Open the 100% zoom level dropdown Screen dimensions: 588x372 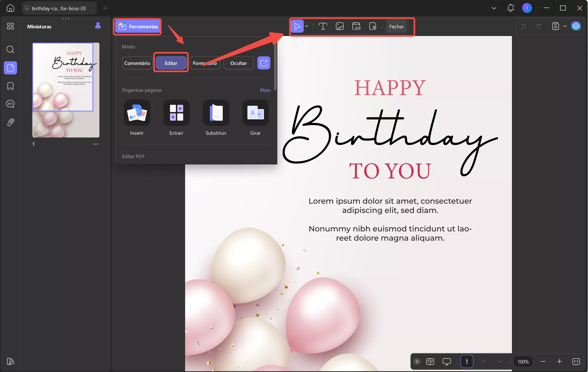(523, 362)
